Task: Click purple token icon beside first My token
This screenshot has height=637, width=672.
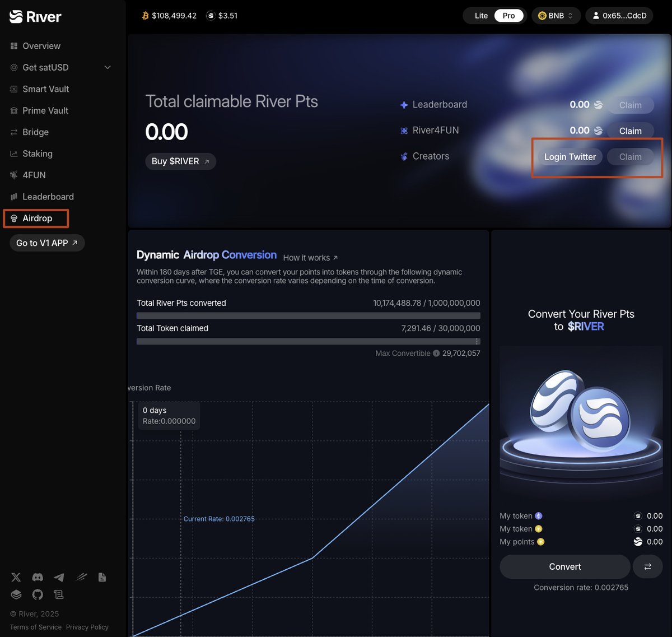Action: (x=539, y=516)
